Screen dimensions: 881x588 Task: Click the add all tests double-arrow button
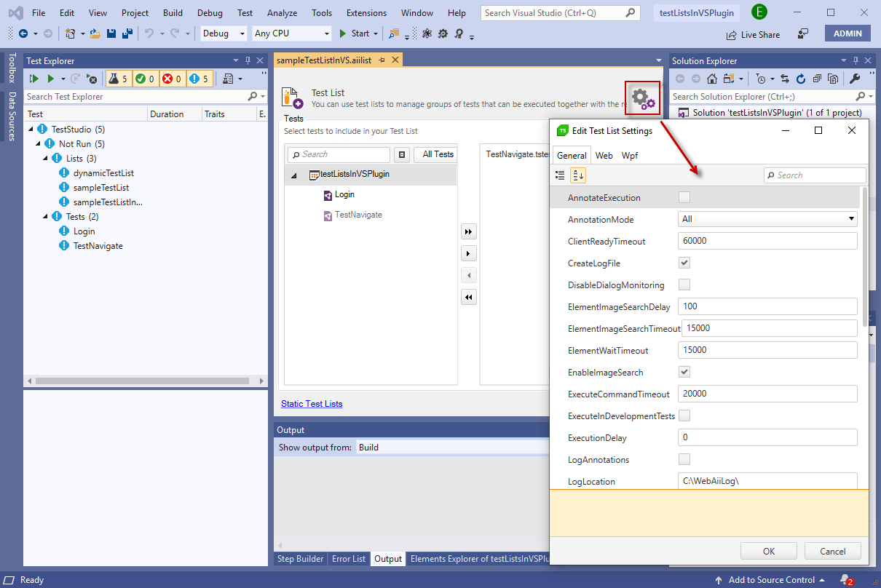(x=469, y=232)
